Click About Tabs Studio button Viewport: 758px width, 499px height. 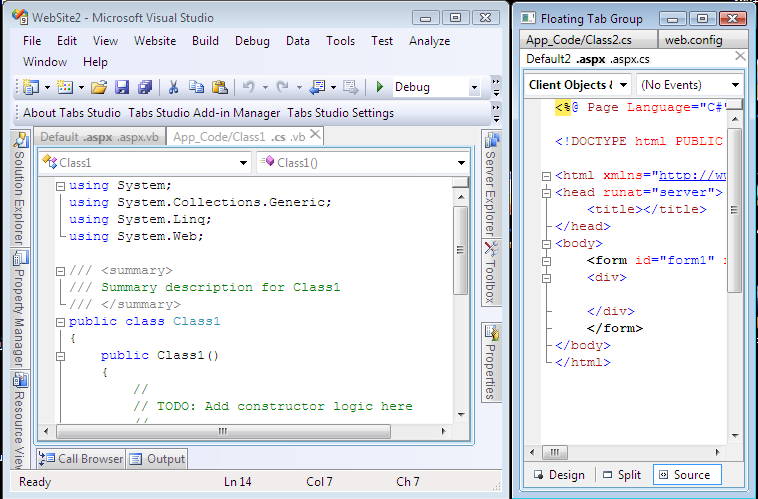coord(72,113)
